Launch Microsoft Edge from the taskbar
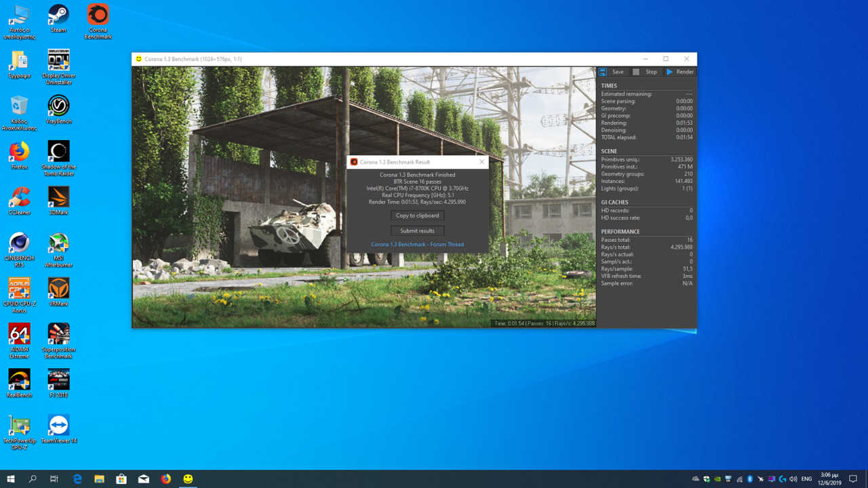 click(77, 479)
